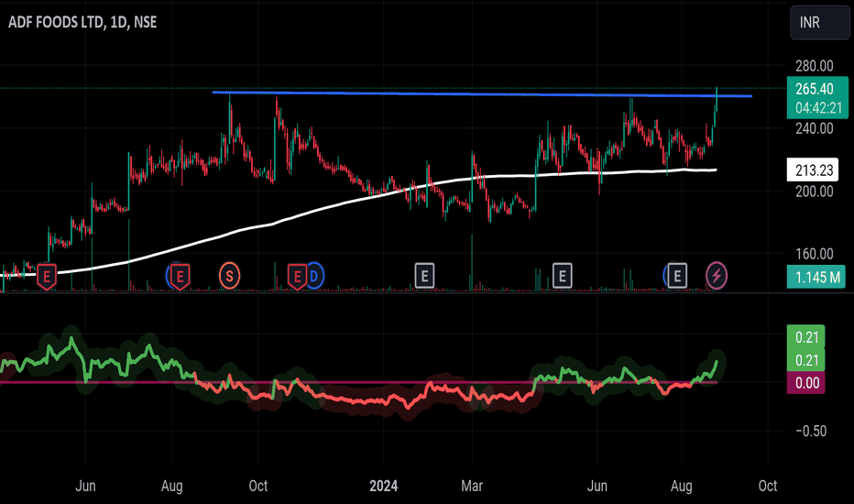Click the blue D dividend marker
This screenshot has height=504, width=854.
pos(315,276)
